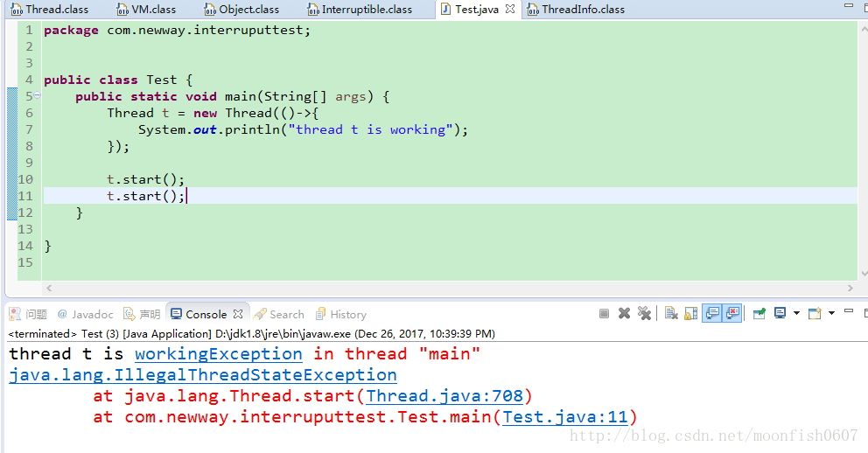Collapse the main method fold at line 5
This screenshot has height=453, width=868.
(x=37, y=95)
